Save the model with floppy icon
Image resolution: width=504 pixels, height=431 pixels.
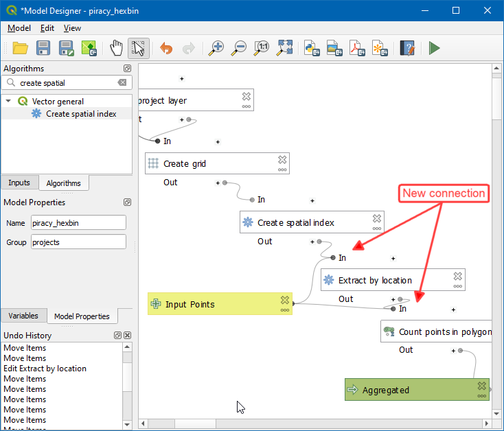[x=43, y=48]
